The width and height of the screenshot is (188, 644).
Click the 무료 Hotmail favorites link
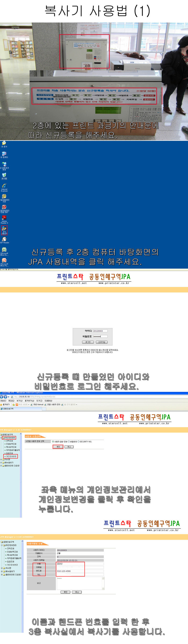click(37, 404)
